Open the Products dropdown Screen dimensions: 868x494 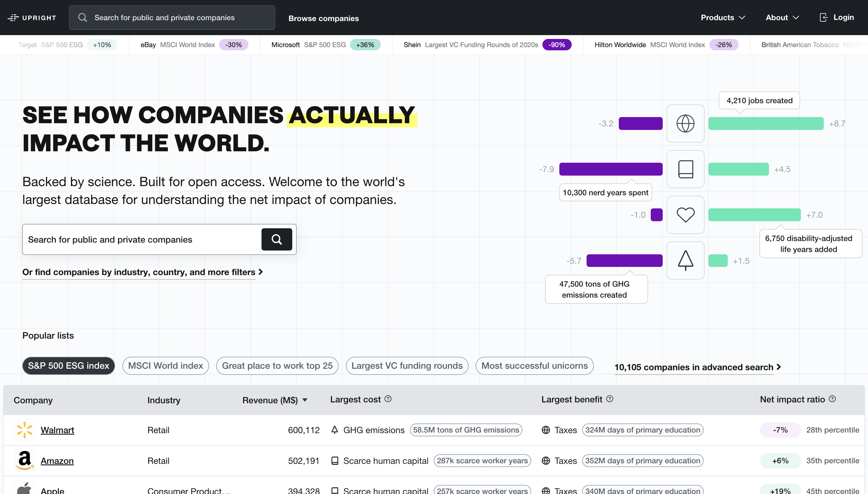(722, 17)
